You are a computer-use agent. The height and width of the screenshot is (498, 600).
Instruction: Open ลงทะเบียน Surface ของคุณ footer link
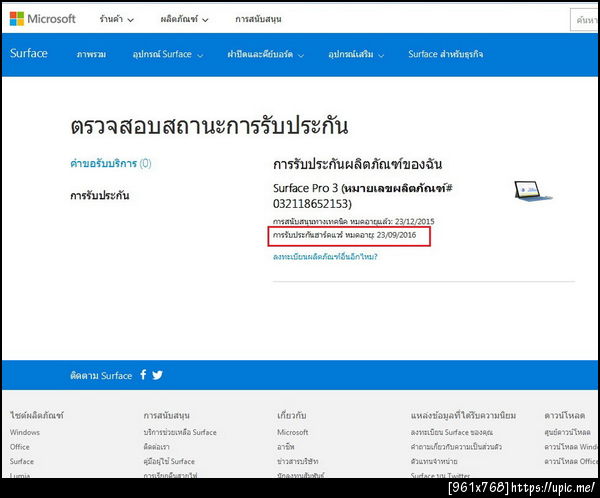pos(452,432)
